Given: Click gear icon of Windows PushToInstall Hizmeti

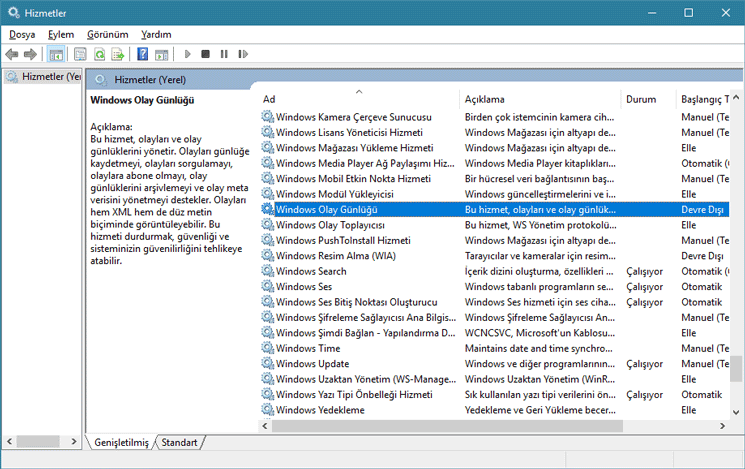Looking at the screenshot, I should [267, 240].
